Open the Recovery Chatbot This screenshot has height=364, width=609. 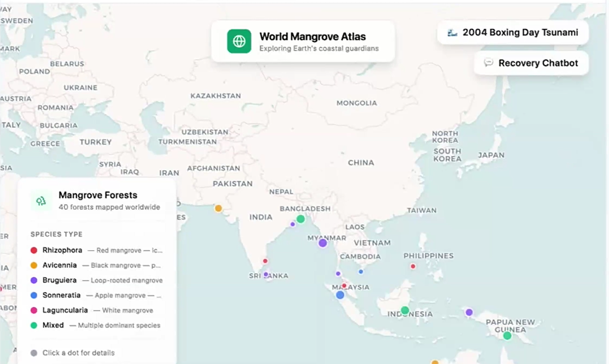pyautogui.click(x=531, y=63)
